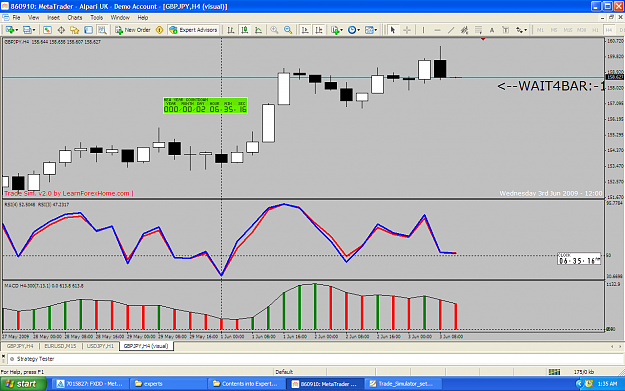This screenshot has height=391, width=625.
Task: Expand the Templates dropdown arrow
Action: 376,30
